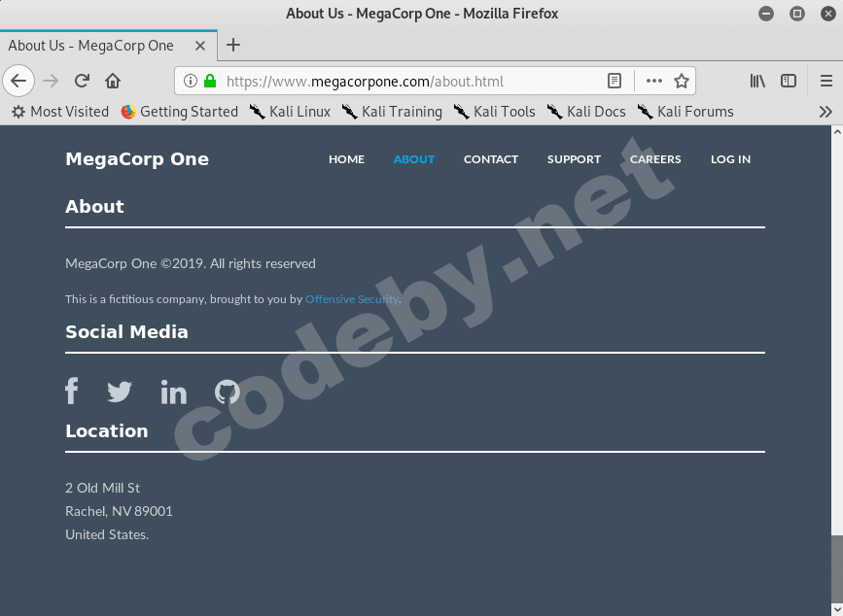
Task: Open the Firefox hamburger menu
Action: coord(826,81)
